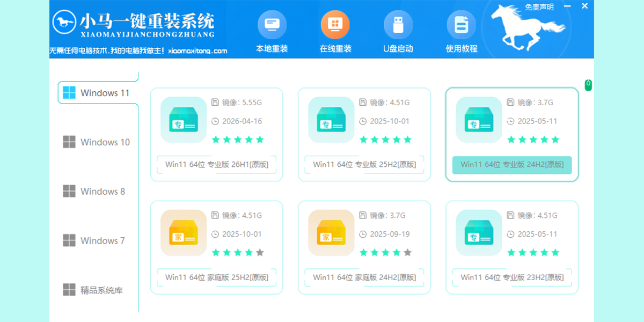Select the 在线重装 online reinstall icon
Image resolution: width=644 pixels, height=322 pixels.
(x=335, y=25)
